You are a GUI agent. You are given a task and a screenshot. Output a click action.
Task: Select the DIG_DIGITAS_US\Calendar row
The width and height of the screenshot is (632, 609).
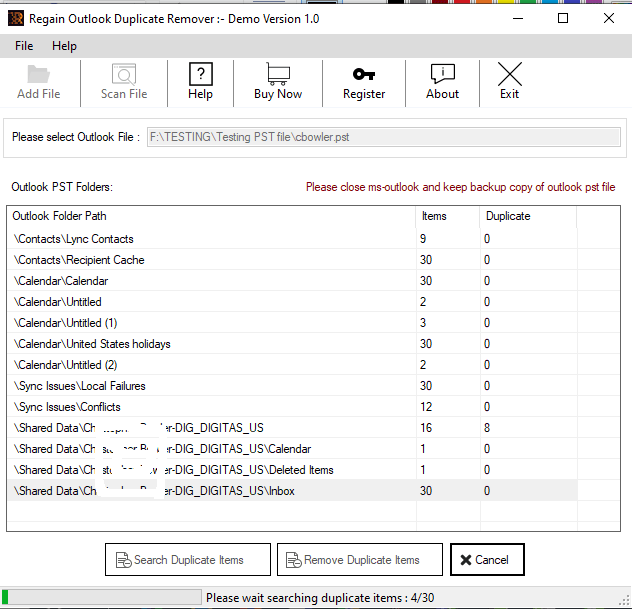(x=292, y=448)
